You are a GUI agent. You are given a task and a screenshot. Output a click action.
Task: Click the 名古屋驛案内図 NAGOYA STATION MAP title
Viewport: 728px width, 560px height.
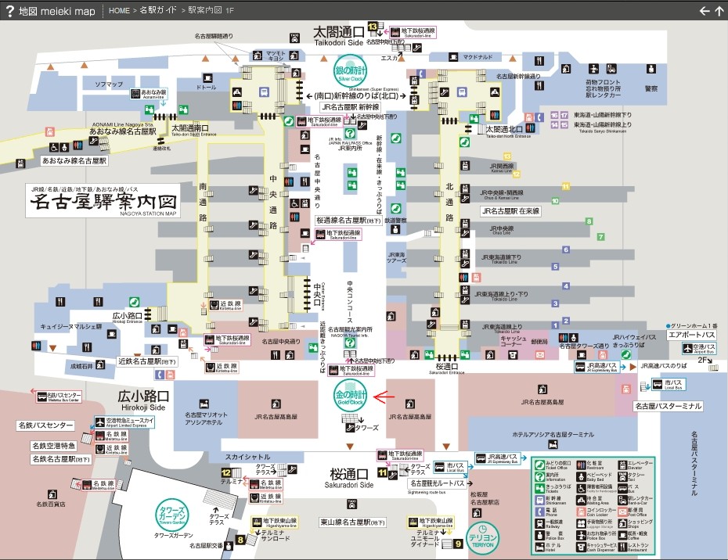103,201
